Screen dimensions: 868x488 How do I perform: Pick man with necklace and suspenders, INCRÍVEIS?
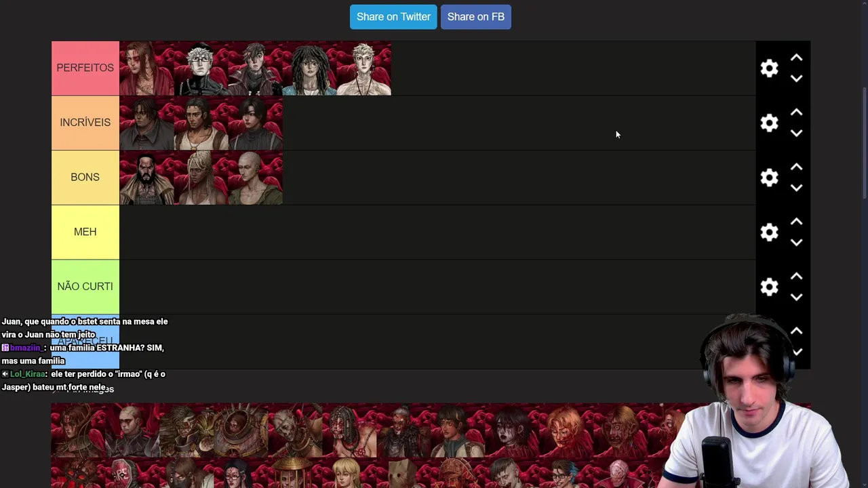[x=201, y=123]
